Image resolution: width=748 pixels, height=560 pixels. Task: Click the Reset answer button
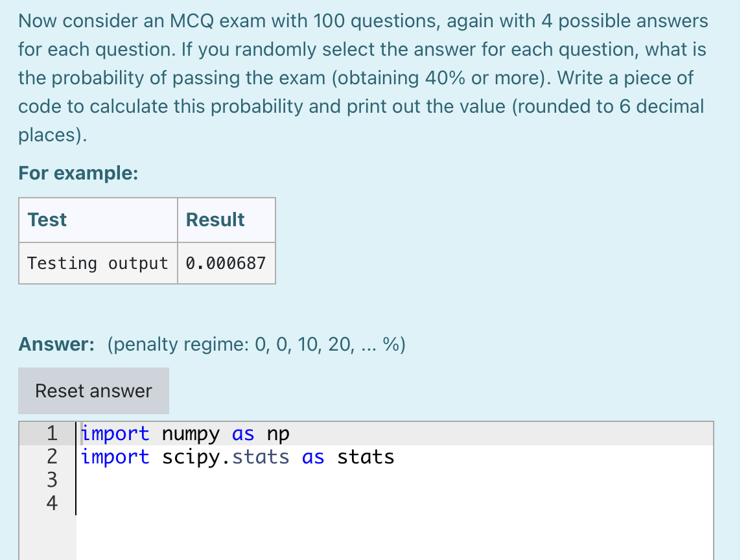93,390
